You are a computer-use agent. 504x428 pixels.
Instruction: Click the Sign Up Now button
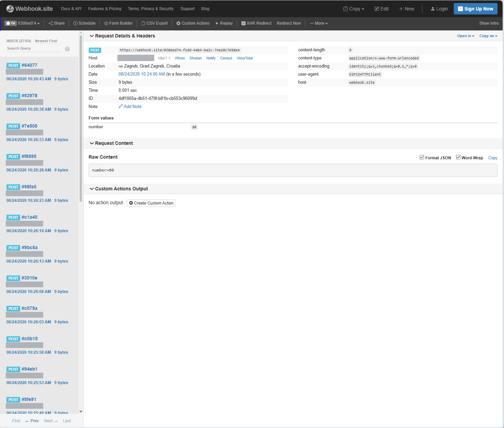tap(475, 9)
